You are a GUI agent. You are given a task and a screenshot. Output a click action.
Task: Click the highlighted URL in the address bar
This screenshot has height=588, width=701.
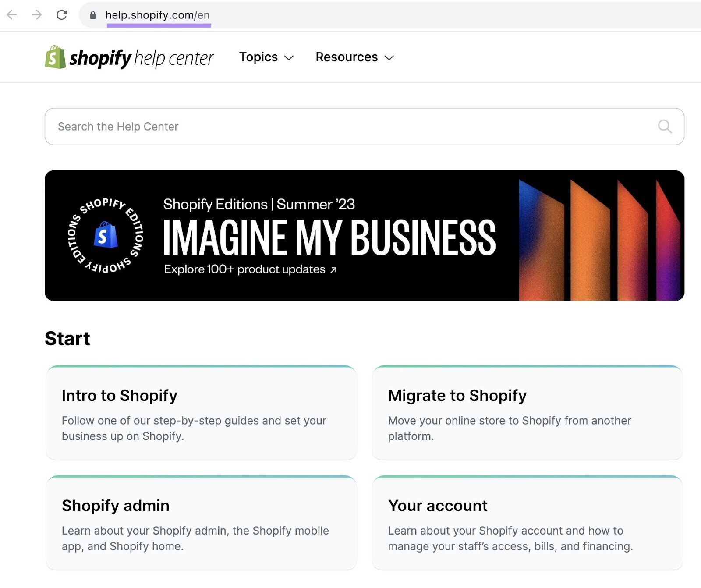point(158,14)
